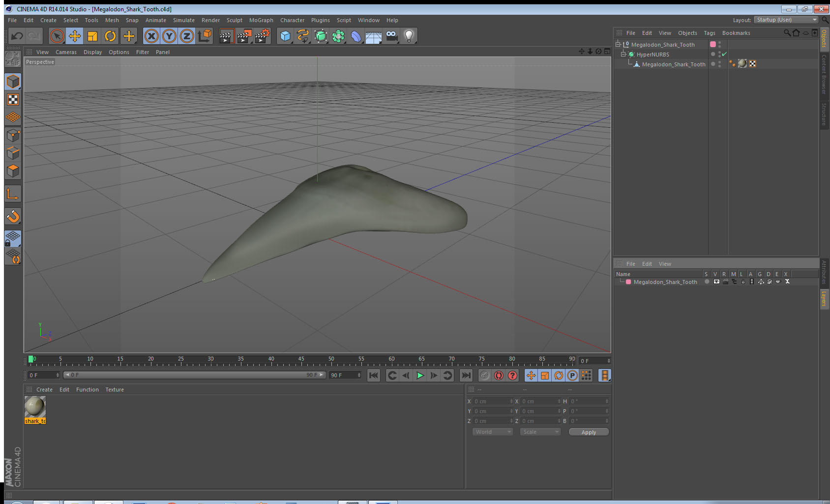This screenshot has height=504, width=830.
Task: Add a Light object
Action: 409,36
